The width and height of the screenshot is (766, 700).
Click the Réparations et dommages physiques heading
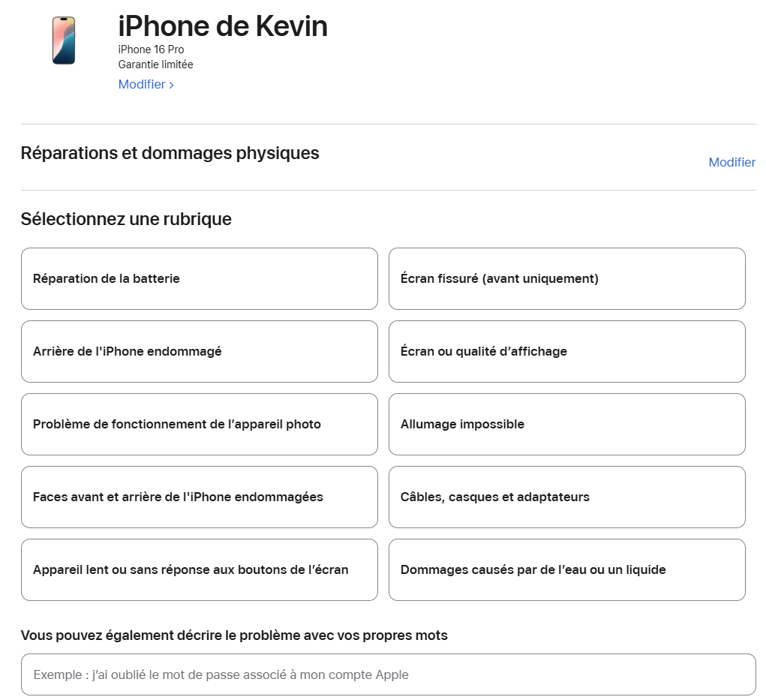click(170, 153)
